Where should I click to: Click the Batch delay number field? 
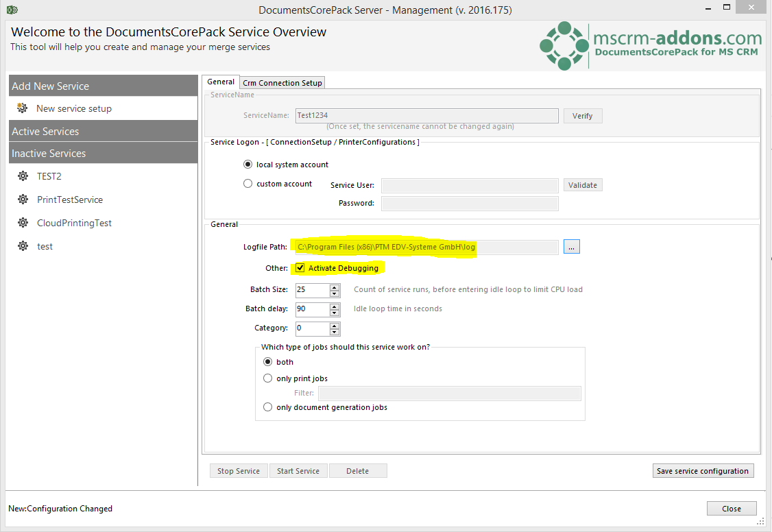pyautogui.click(x=313, y=309)
